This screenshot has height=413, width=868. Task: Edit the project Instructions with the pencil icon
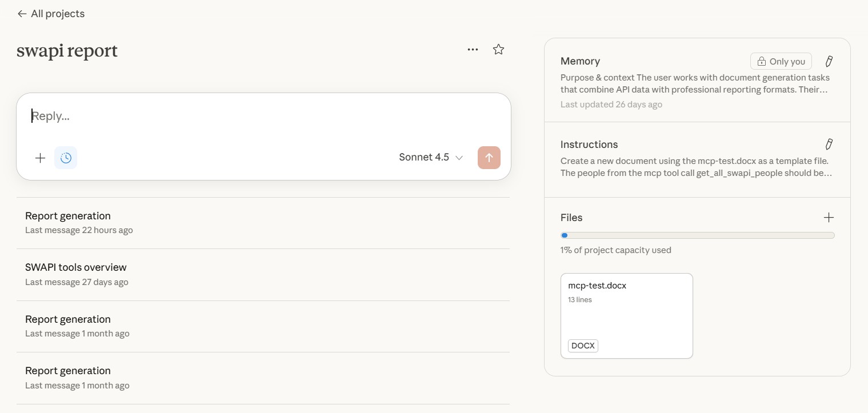(x=829, y=144)
